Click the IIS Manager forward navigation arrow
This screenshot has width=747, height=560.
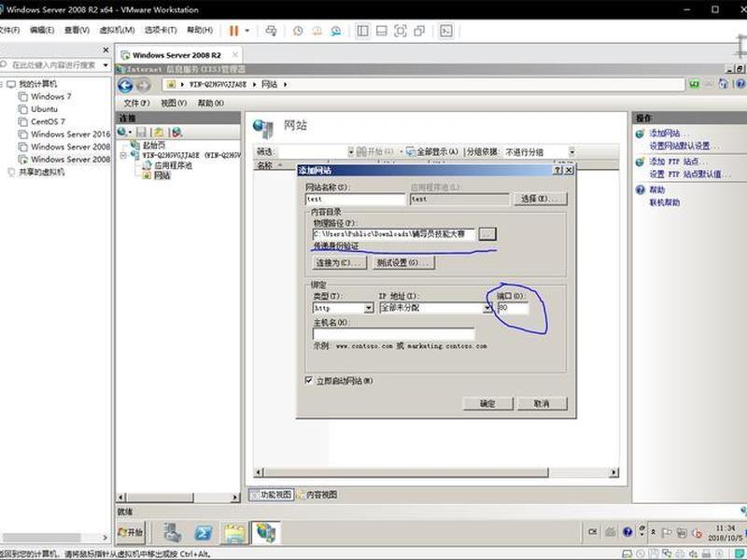point(143,85)
